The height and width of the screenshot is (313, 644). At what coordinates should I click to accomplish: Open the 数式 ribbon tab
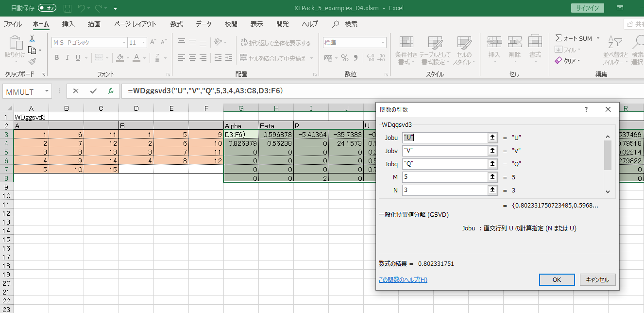click(x=176, y=24)
